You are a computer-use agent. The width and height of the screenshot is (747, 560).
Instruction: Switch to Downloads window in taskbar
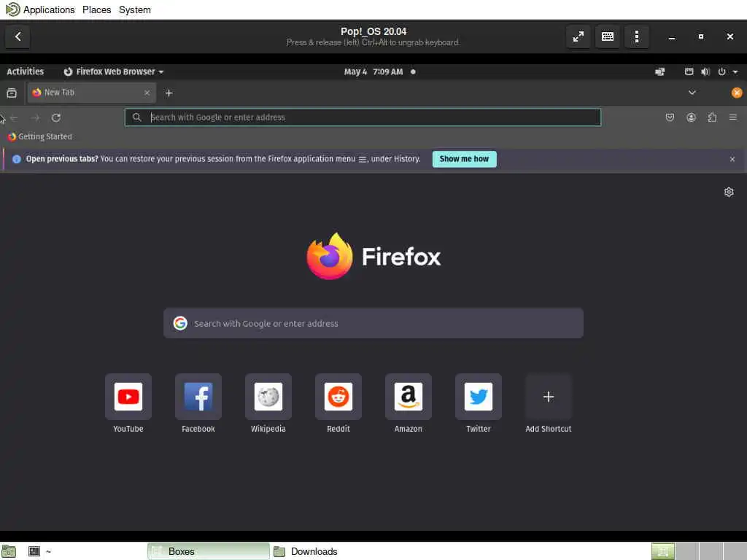pos(306,551)
